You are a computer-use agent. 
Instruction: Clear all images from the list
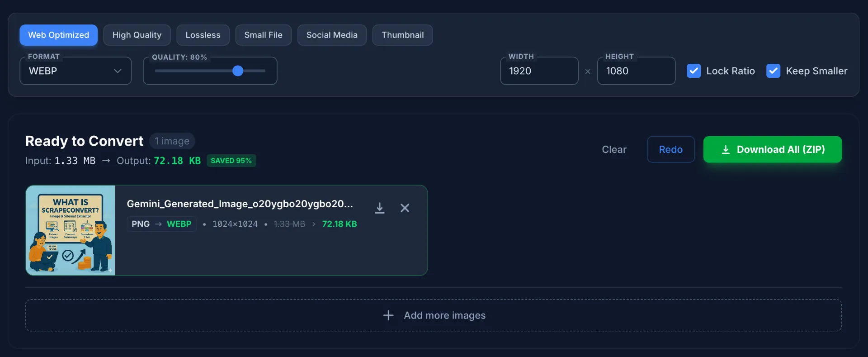pos(614,149)
